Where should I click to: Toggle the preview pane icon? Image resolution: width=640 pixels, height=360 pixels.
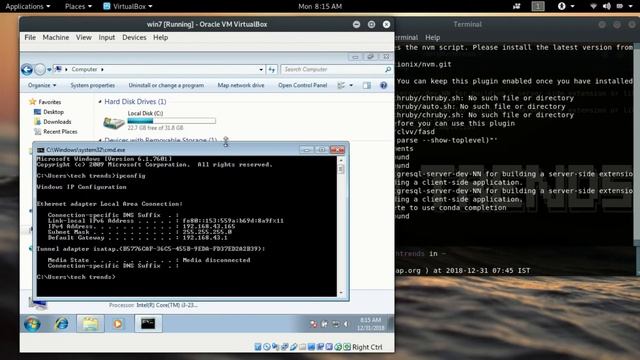[x=367, y=85]
